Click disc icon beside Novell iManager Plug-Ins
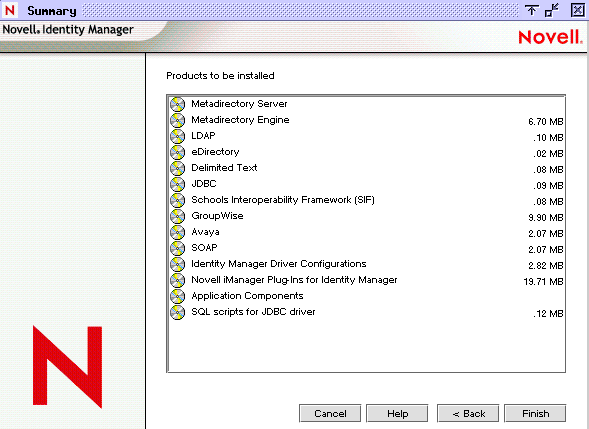 click(178, 281)
